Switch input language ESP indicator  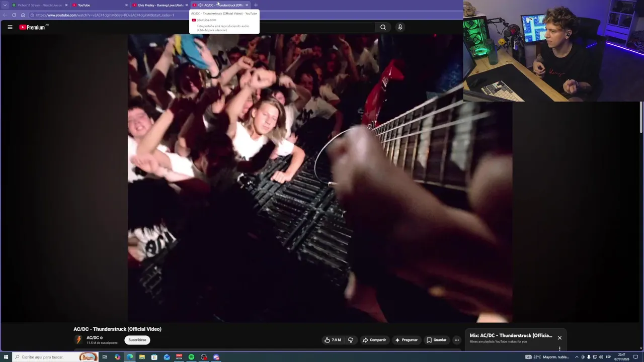coord(608,357)
